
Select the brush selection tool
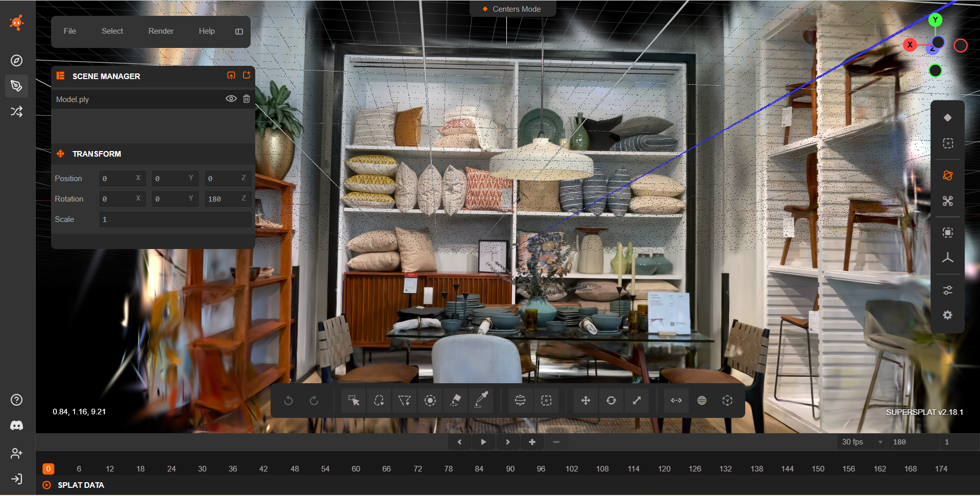click(430, 401)
